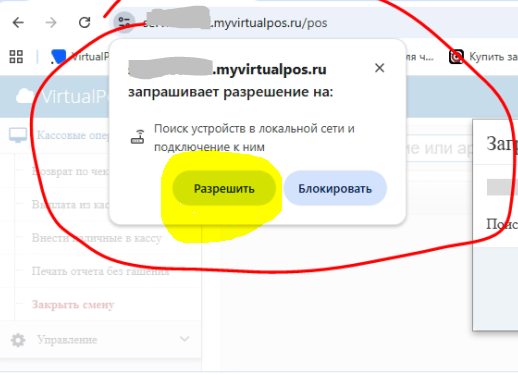
Task: Click the Разрешить button
Action: tap(224, 188)
